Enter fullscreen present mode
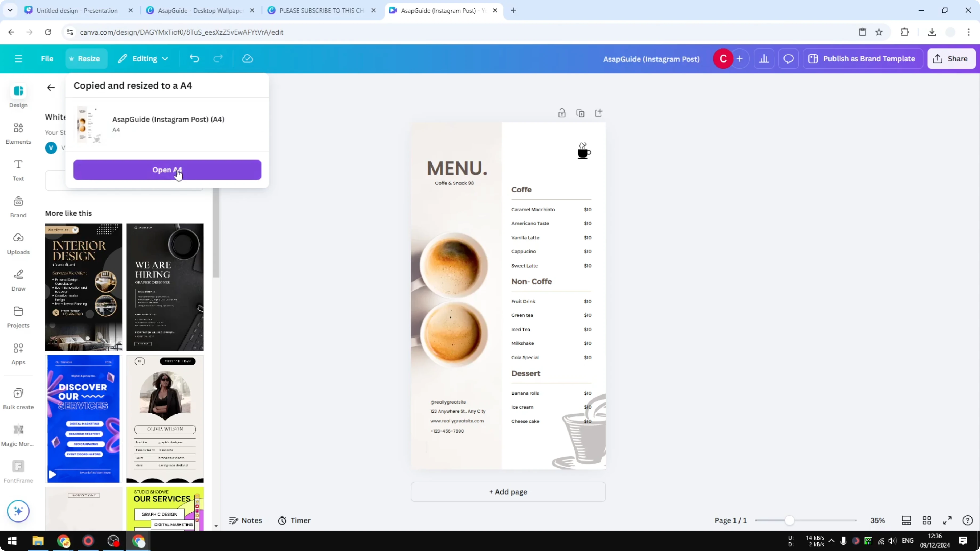The image size is (980, 551). click(947, 520)
